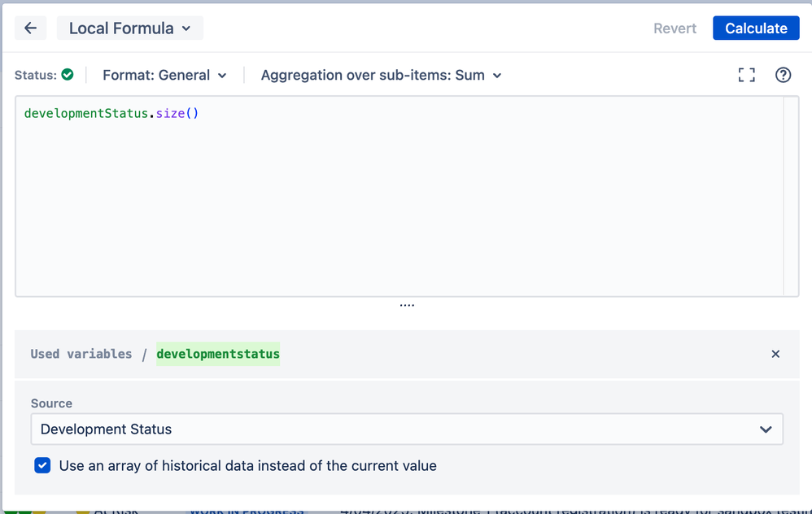This screenshot has width=812, height=514.
Task: Close the variable details panel
Action: [775, 354]
